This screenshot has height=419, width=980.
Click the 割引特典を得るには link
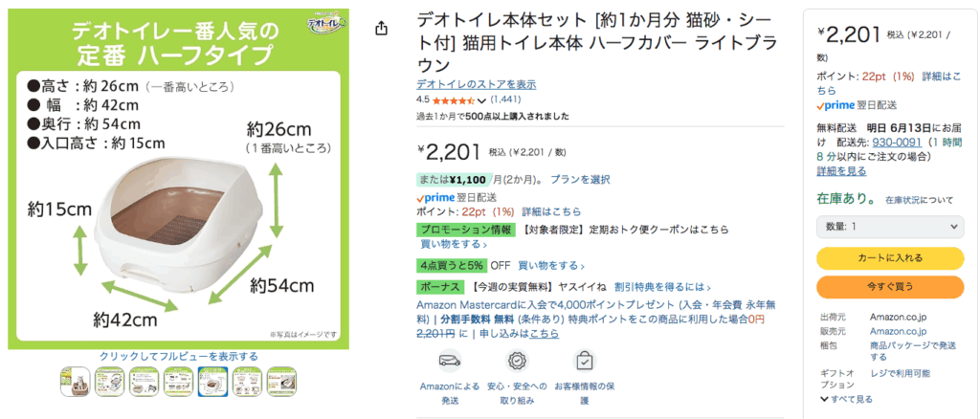662,286
